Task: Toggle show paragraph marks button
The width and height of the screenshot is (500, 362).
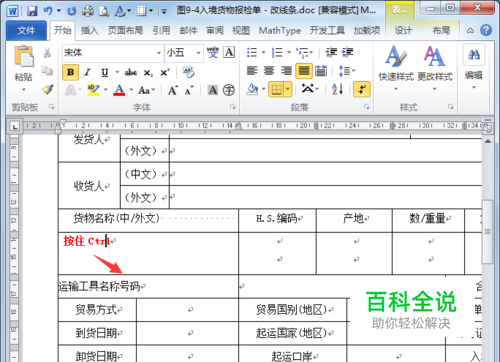Action: tap(362, 89)
